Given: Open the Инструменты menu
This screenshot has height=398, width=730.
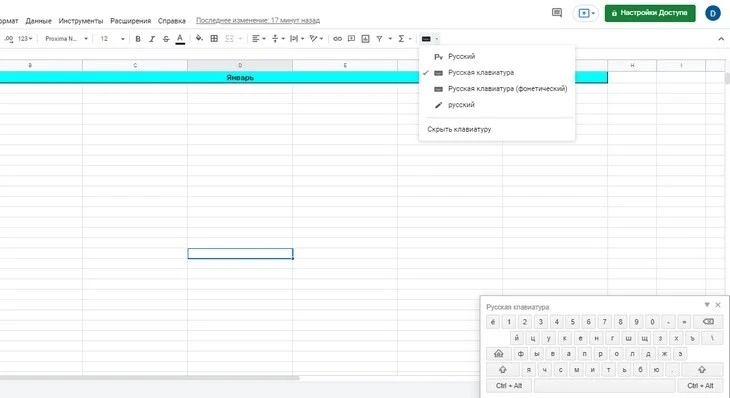Looking at the screenshot, I should point(81,21).
